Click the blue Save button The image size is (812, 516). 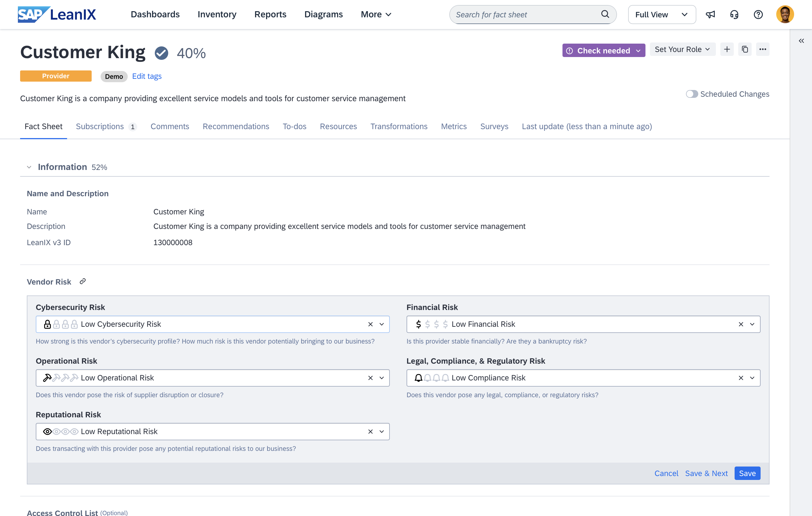pos(747,473)
